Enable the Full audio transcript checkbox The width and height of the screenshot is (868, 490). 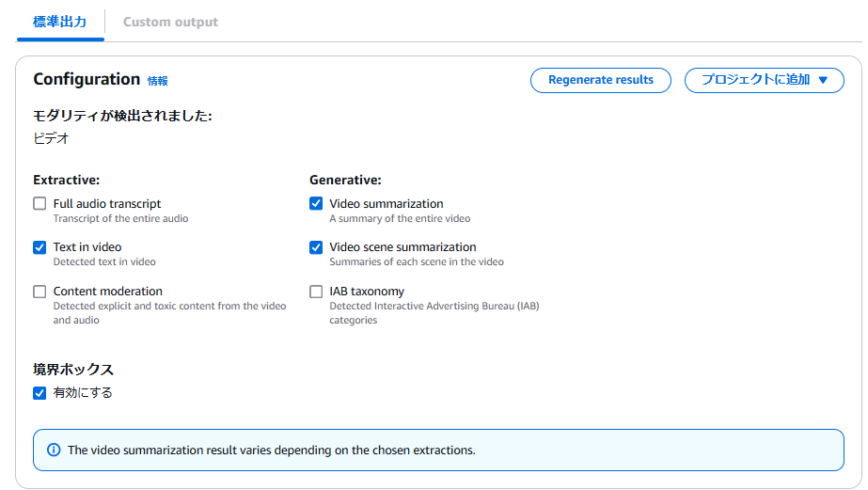coord(39,204)
